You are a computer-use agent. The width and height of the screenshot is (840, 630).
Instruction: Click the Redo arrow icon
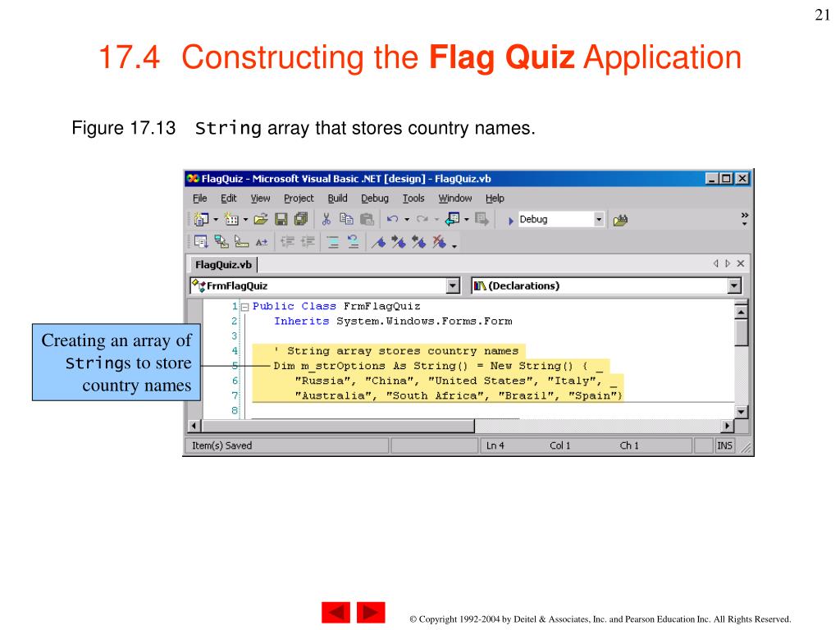pyautogui.click(x=422, y=219)
